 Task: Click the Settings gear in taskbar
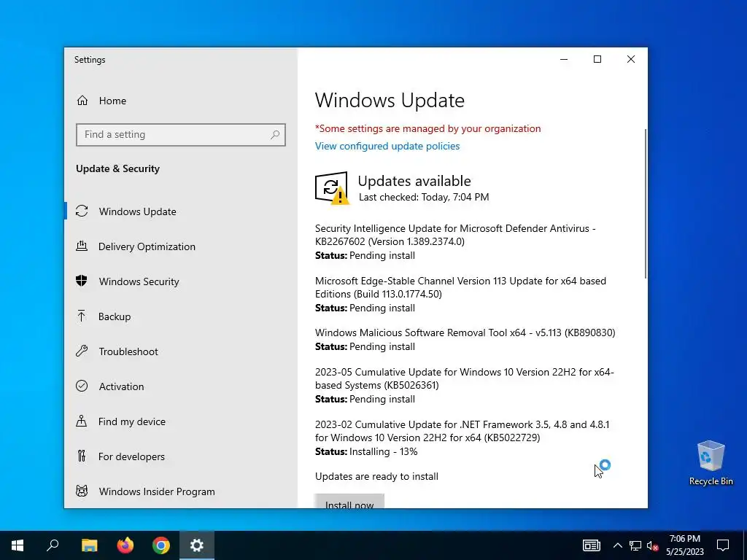tap(197, 545)
